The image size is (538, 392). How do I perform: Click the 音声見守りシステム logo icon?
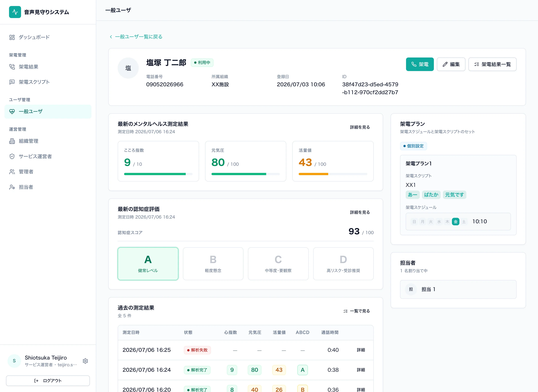pos(15,12)
